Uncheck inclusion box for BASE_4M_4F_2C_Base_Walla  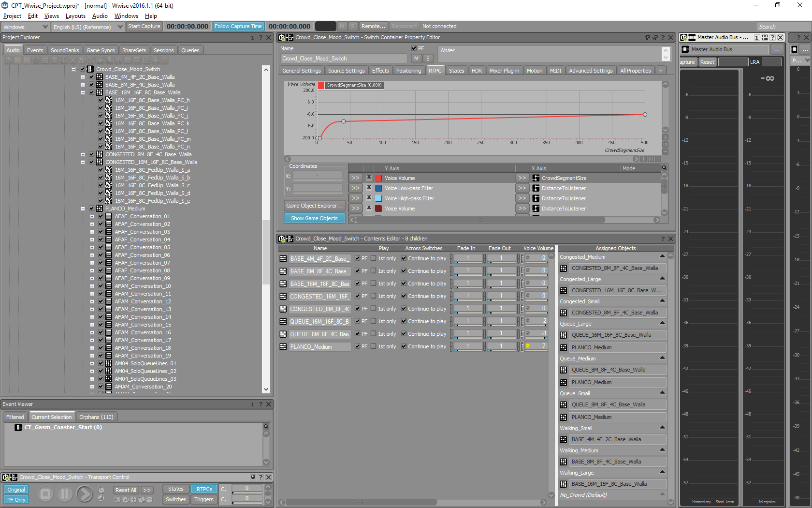[91, 77]
